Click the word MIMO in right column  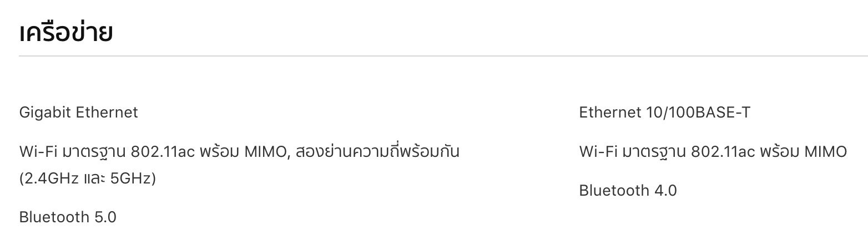(x=825, y=151)
